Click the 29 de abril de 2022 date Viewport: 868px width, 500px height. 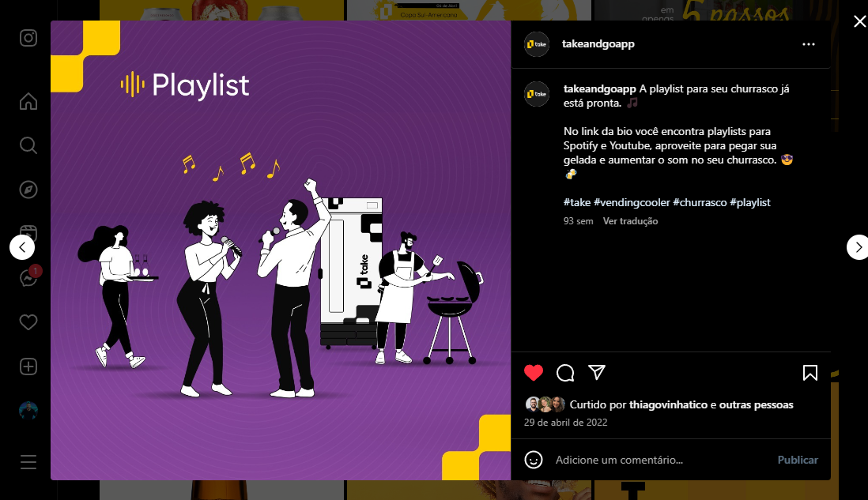[x=566, y=422]
